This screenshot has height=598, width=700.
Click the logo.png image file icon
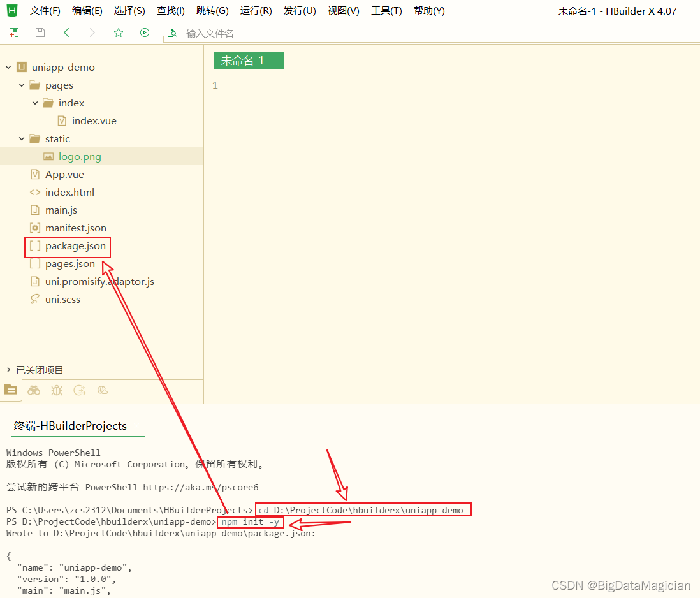tap(48, 156)
